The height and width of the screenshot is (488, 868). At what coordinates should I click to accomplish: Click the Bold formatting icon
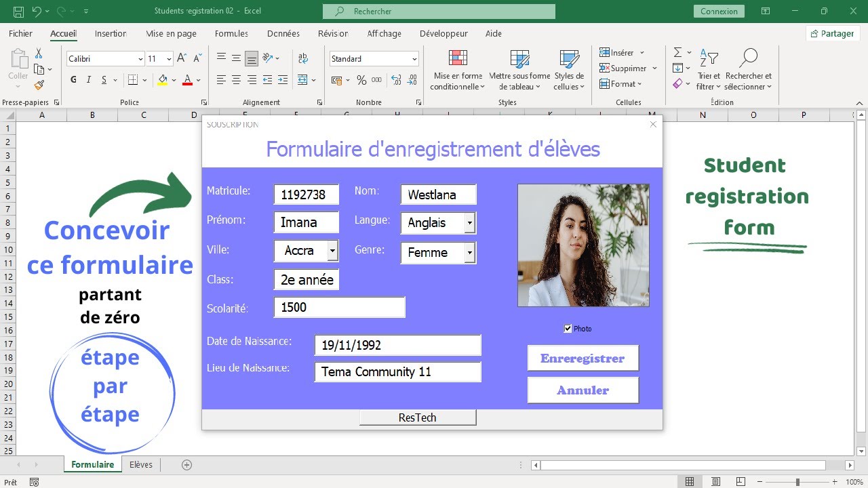73,80
